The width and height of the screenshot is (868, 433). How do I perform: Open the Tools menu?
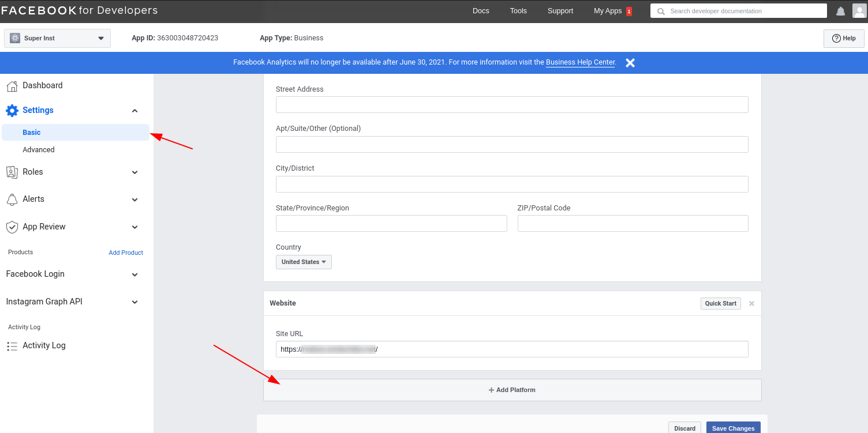pos(518,11)
